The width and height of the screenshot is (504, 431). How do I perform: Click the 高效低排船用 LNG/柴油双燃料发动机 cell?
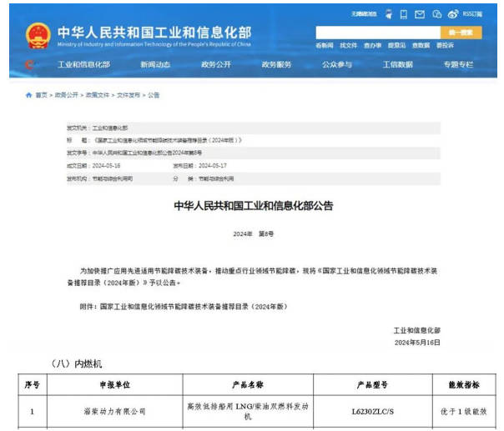(x=248, y=412)
